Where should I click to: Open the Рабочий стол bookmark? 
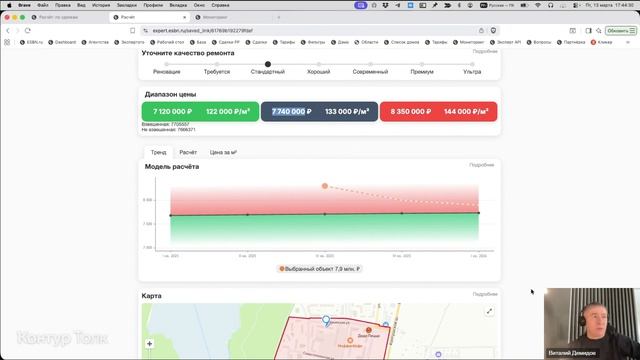pyautogui.click(x=167, y=42)
